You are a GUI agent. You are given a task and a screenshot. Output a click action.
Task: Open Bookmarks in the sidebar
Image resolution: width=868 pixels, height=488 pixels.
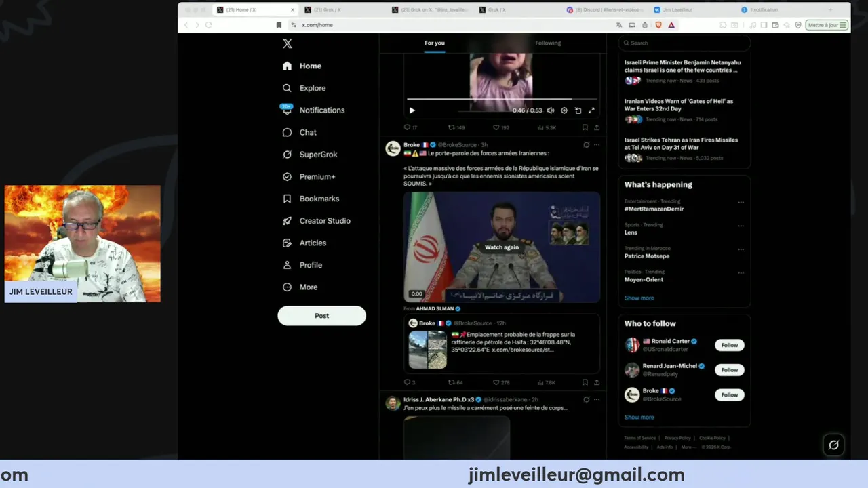(x=311, y=199)
